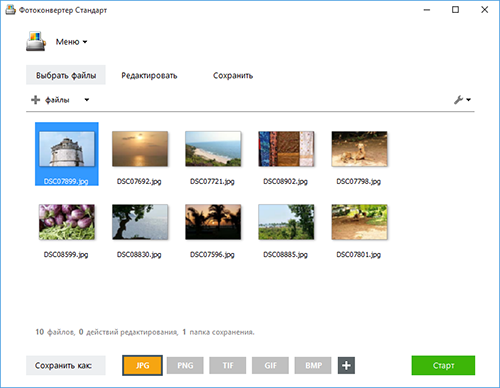Click the green Старт button
This screenshot has height=388, width=500.
pyautogui.click(x=443, y=365)
